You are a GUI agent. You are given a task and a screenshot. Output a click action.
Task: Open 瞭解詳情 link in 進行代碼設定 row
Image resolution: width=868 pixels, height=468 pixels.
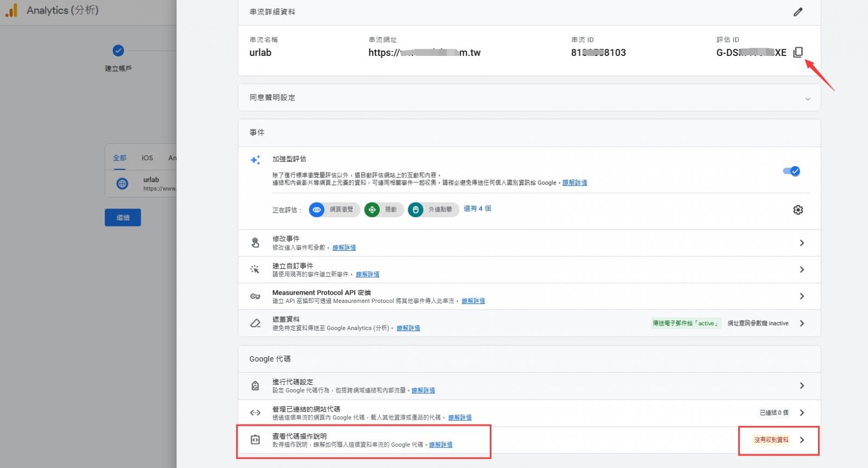pyautogui.click(x=423, y=390)
